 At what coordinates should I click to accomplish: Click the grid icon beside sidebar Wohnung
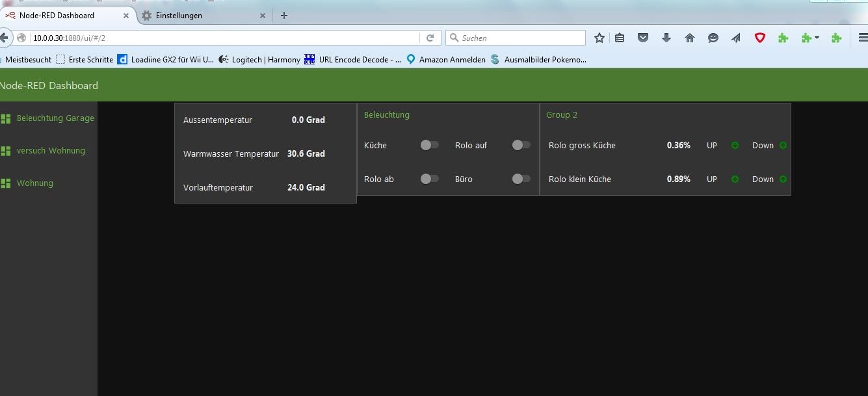[x=6, y=183]
